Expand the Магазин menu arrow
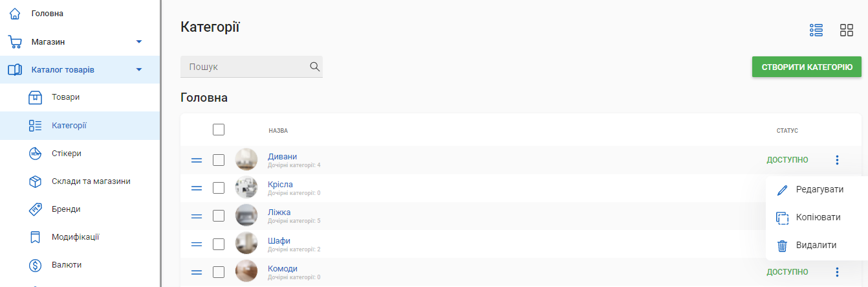Viewport: 868px width, 287px height. (139, 42)
